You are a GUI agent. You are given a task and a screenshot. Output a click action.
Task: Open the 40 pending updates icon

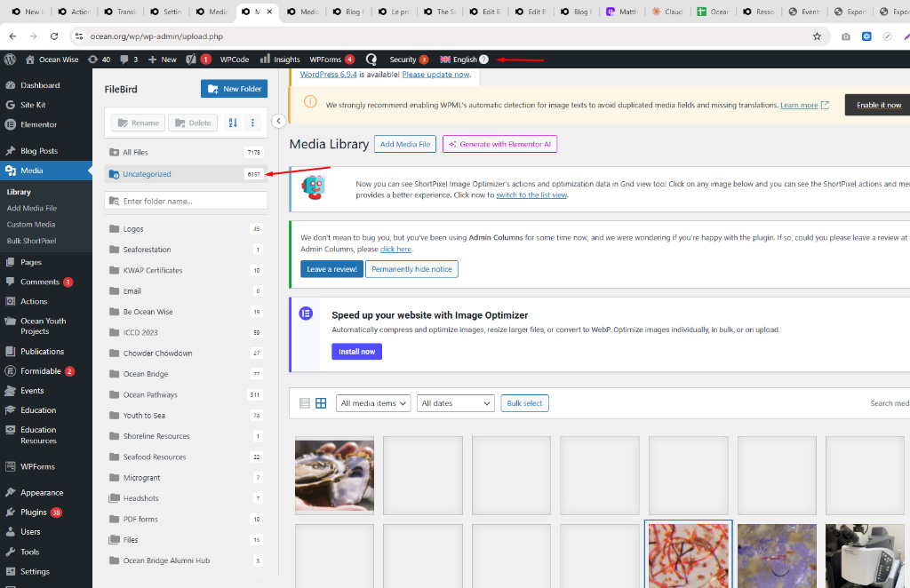pyautogui.click(x=99, y=60)
